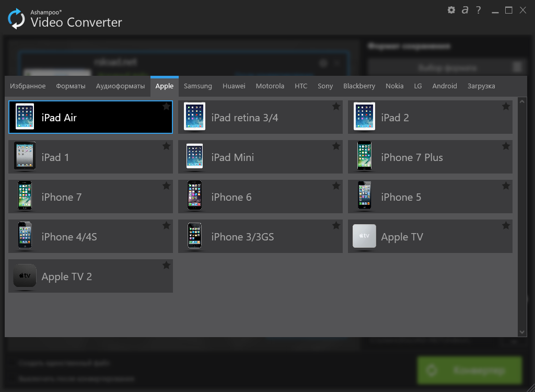Mark Apple TV 2 as favorite
This screenshot has width=535, height=392.
tap(166, 265)
